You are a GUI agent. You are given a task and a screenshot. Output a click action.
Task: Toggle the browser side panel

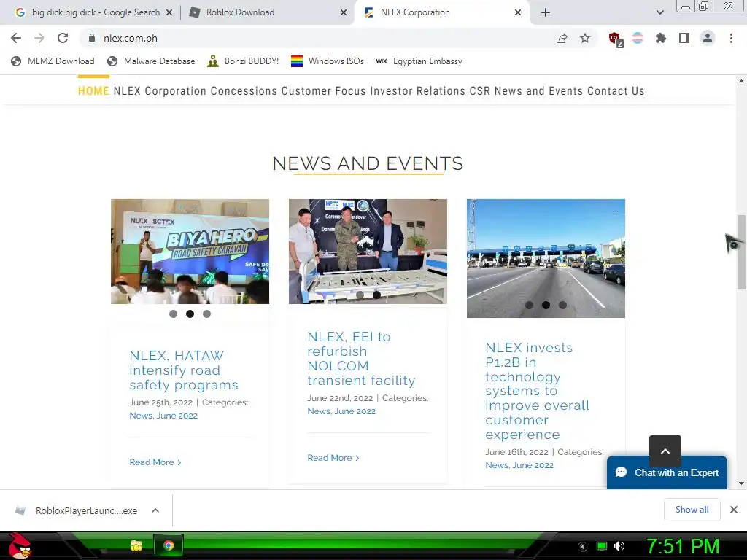(x=684, y=38)
